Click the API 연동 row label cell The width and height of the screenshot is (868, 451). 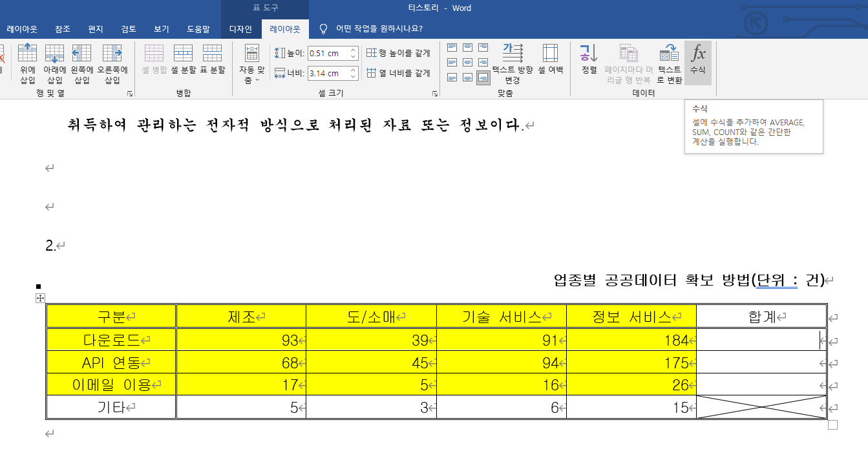click(111, 362)
